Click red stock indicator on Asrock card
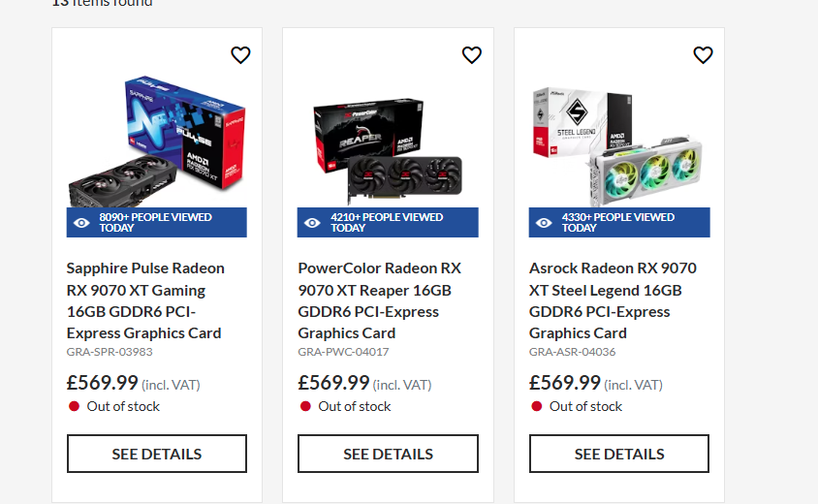The width and height of the screenshot is (818, 504). [x=536, y=406]
